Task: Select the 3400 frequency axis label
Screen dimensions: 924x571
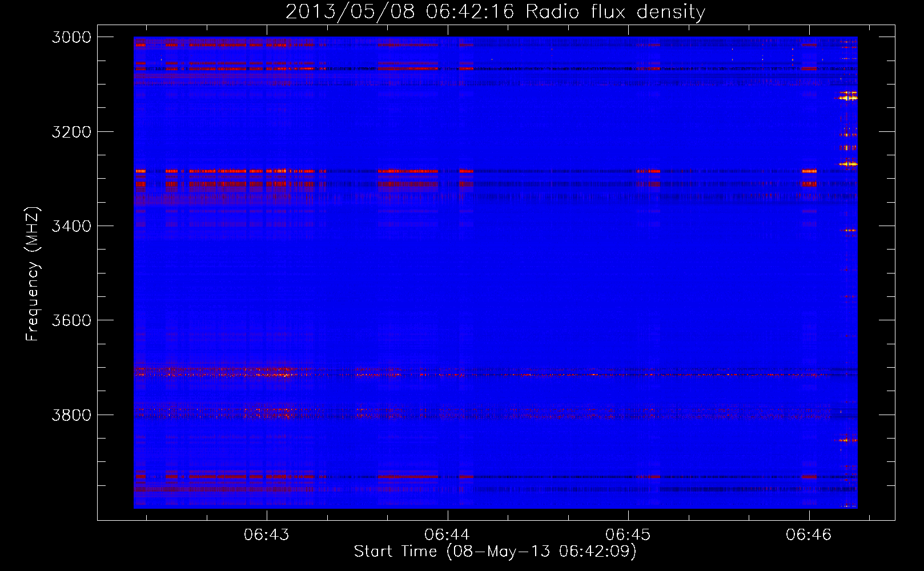Action: (x=71, y=226)
